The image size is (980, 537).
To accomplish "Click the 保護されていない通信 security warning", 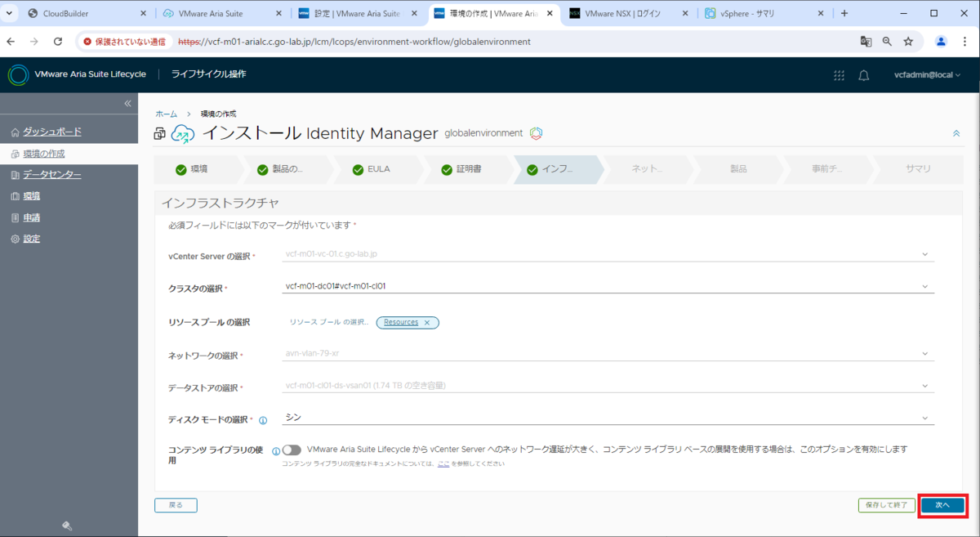I will (125, 41).
